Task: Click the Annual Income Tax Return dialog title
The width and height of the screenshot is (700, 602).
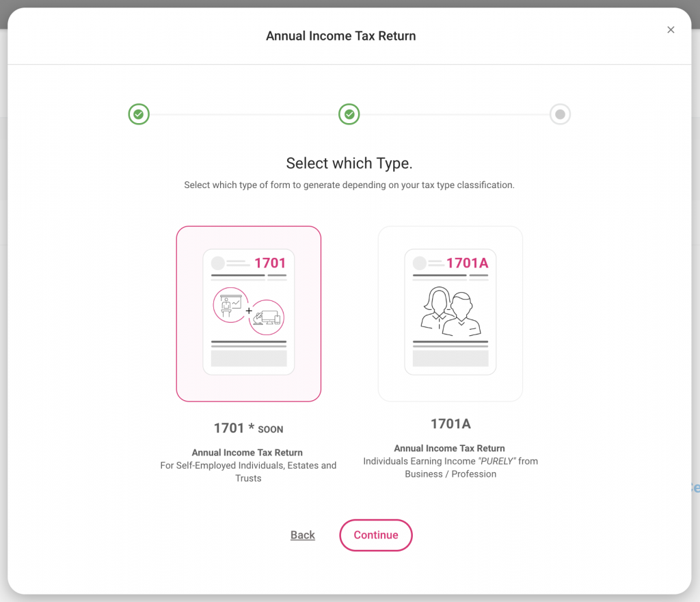Action: pyautogui.click(x=340, y=36)
